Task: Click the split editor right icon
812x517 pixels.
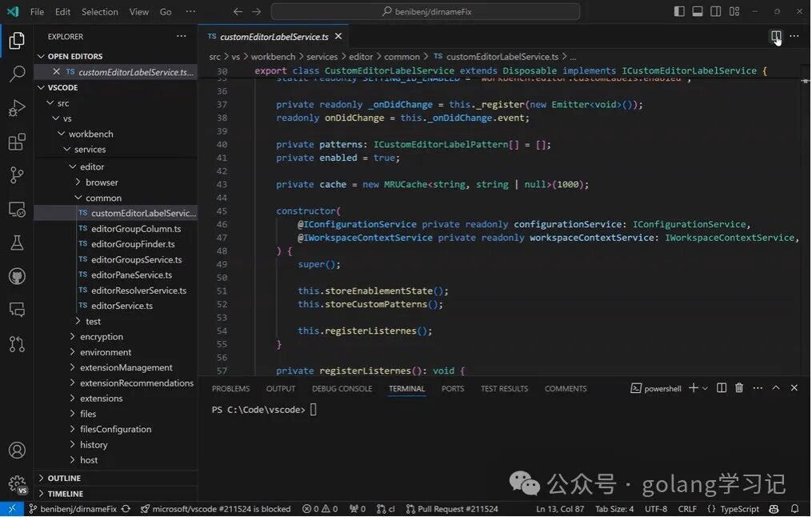Action: point(775,36)
